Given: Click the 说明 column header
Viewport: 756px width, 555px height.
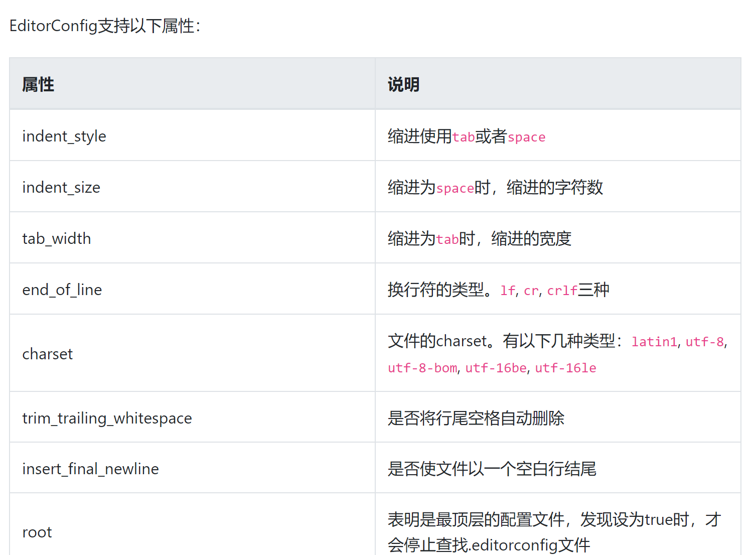Looking at the screenshot, I should click(403, 84).
